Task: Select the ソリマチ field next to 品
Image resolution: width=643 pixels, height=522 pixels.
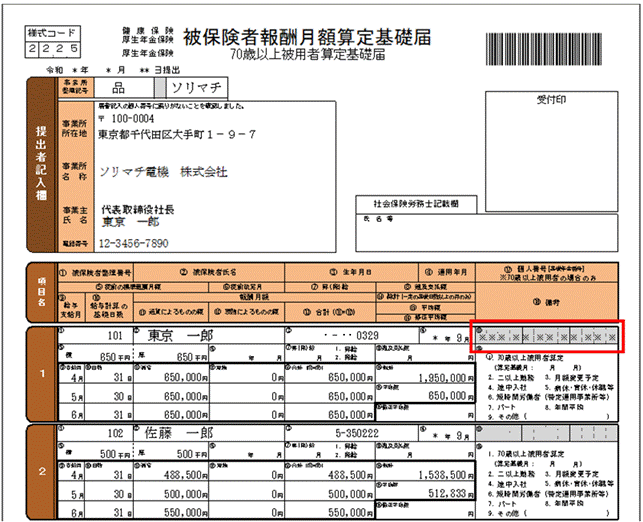Action: coord(196,88)
